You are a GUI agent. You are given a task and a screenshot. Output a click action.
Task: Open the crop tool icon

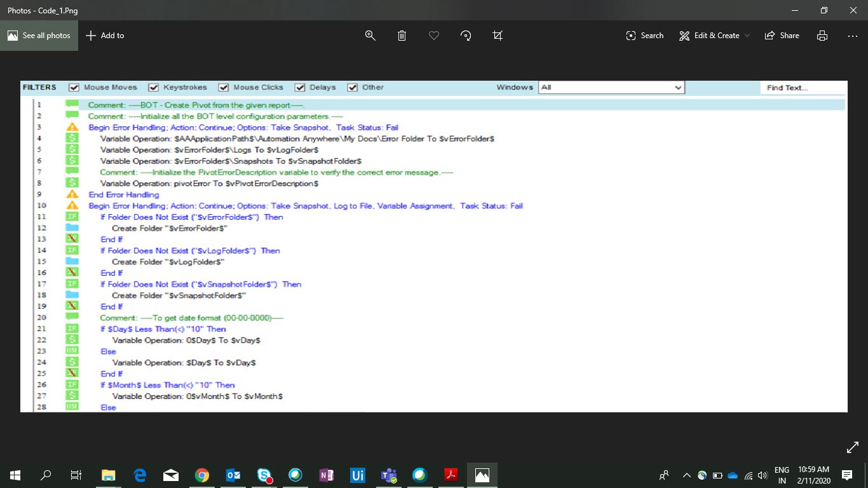tap(498, 36)
